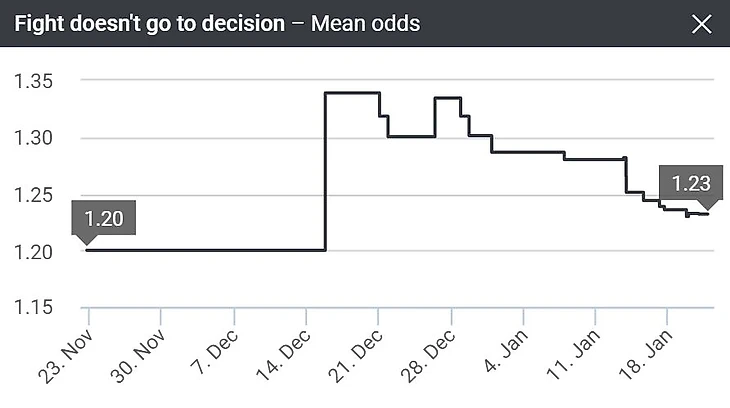Image resolution: width=730 pixels, height=408 pixels.
Task: Click the 1.20 y-axis label
Action: [33, 251]
